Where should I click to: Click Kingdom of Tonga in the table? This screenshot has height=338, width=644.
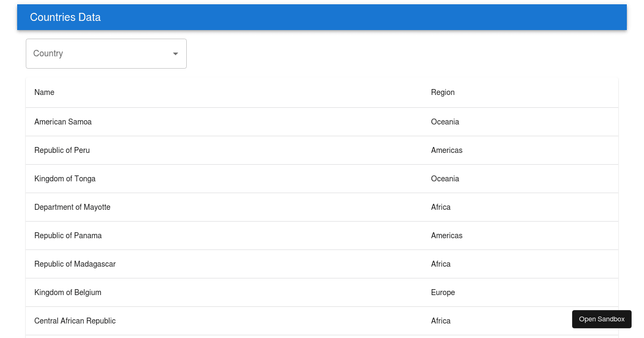pyautogui.click(x=65, y=179)
